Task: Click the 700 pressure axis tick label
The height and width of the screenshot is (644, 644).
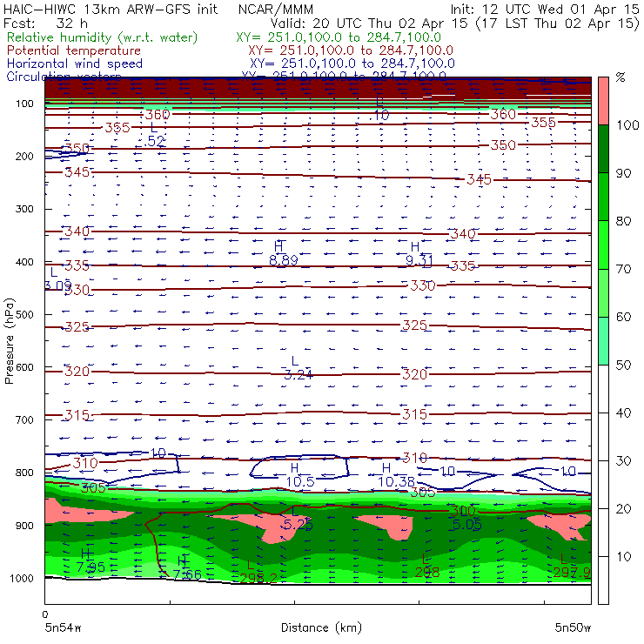Action: pyautogui.click(x=24, y=420)
